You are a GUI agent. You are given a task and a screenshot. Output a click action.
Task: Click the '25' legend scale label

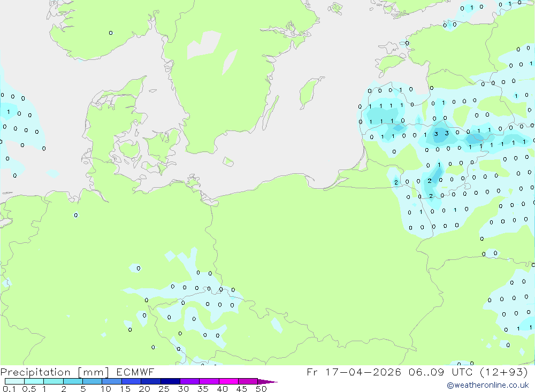click(164, 389)
